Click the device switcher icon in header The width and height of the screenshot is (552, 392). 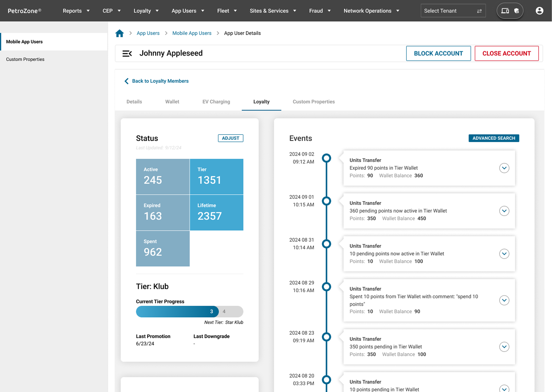tap(505, 11)
